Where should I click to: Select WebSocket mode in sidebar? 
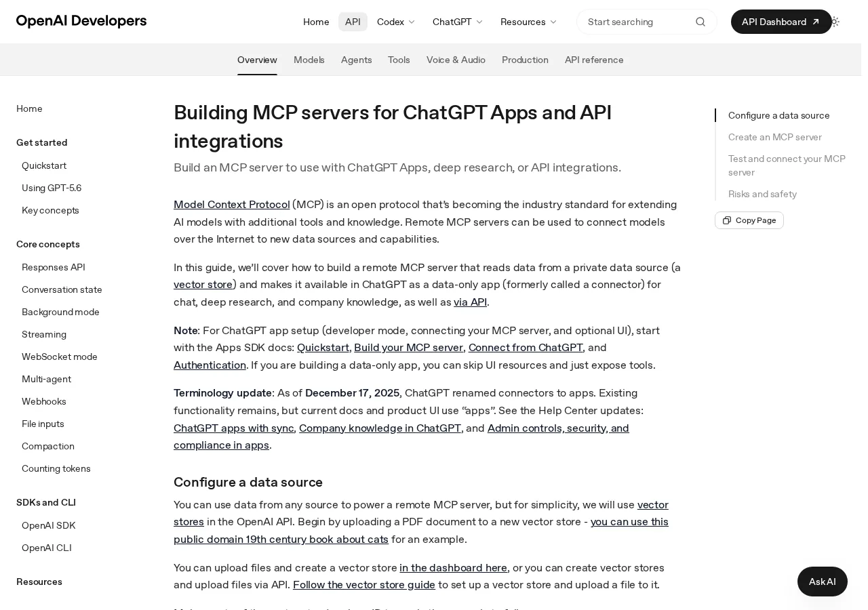click(x=60, y=357)
